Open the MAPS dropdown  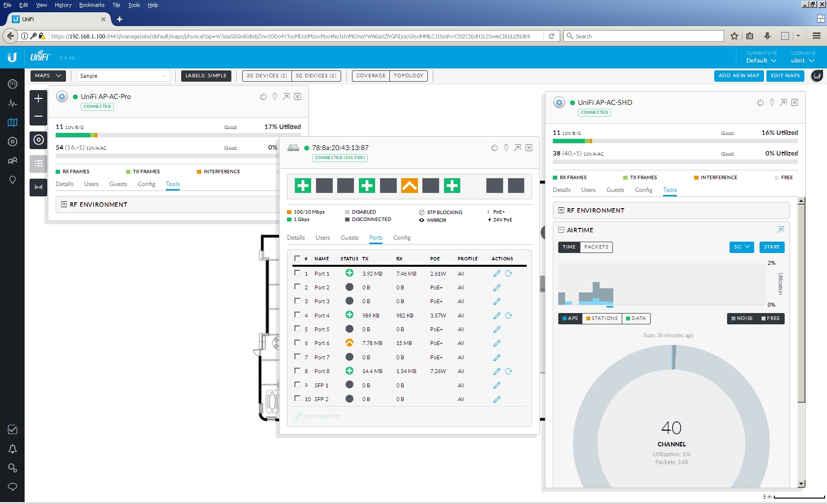[x=48, y=76]
